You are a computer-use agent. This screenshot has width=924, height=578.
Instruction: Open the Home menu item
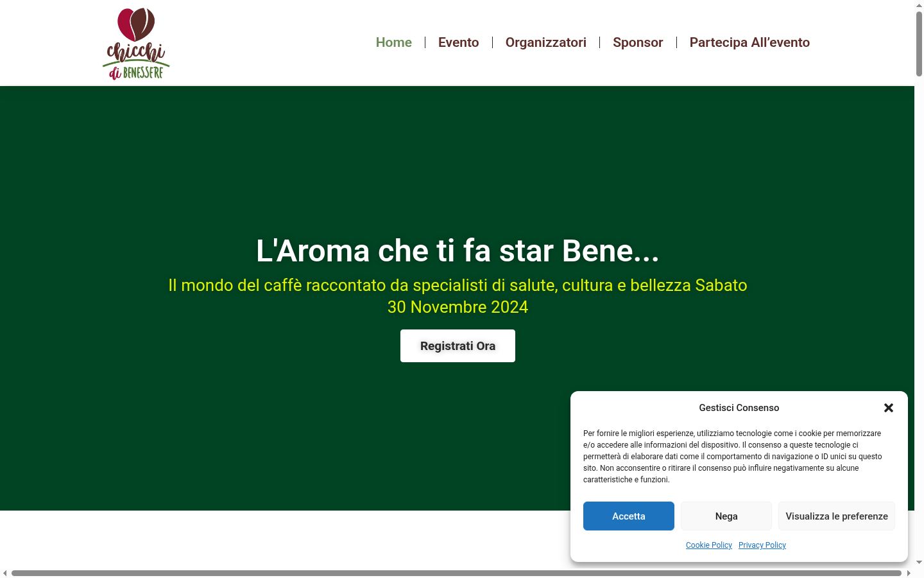point(394,42)
